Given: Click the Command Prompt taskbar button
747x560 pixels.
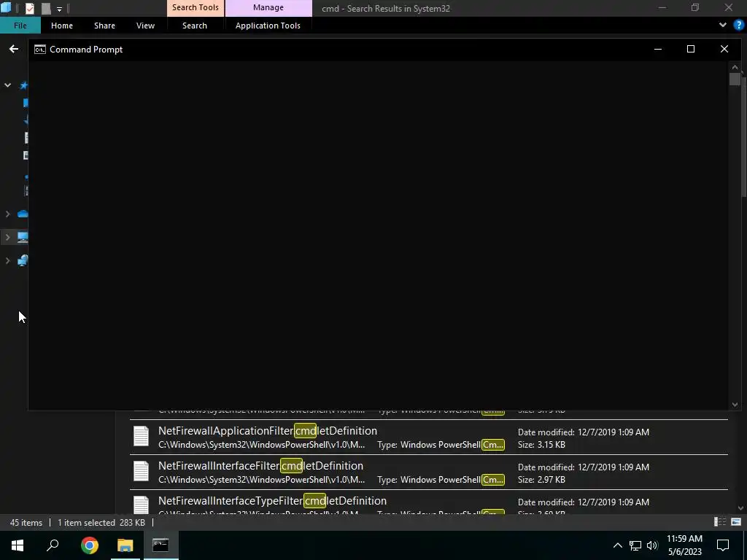Looking at the screenshot, I should [160, 545].
